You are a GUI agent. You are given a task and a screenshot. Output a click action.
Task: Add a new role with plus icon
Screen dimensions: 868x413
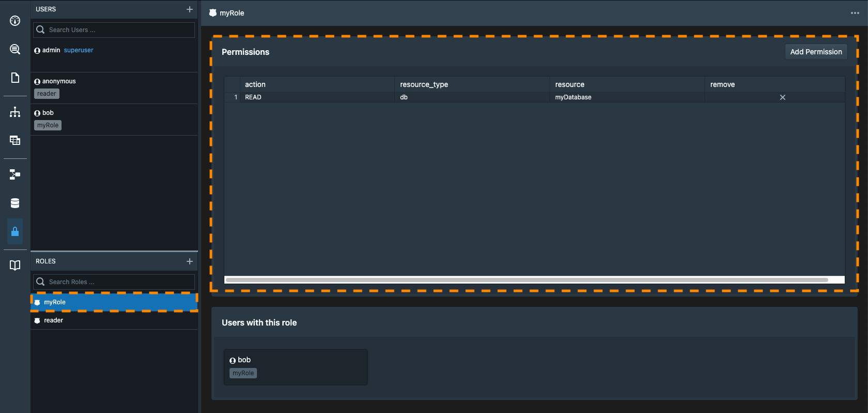click(189, 261)
